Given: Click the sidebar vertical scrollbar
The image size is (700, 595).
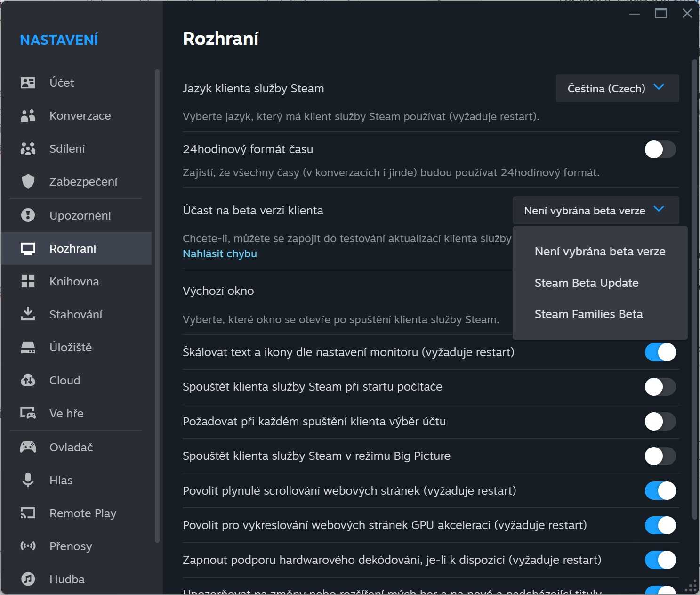Looking at the screenshot, I should (x=157, y=306).
